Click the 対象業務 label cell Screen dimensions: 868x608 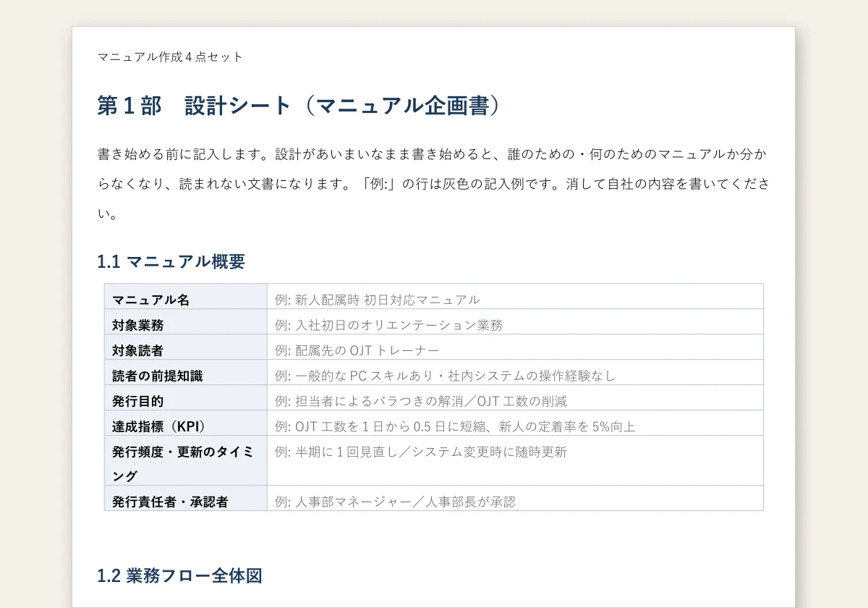(186, 322)
